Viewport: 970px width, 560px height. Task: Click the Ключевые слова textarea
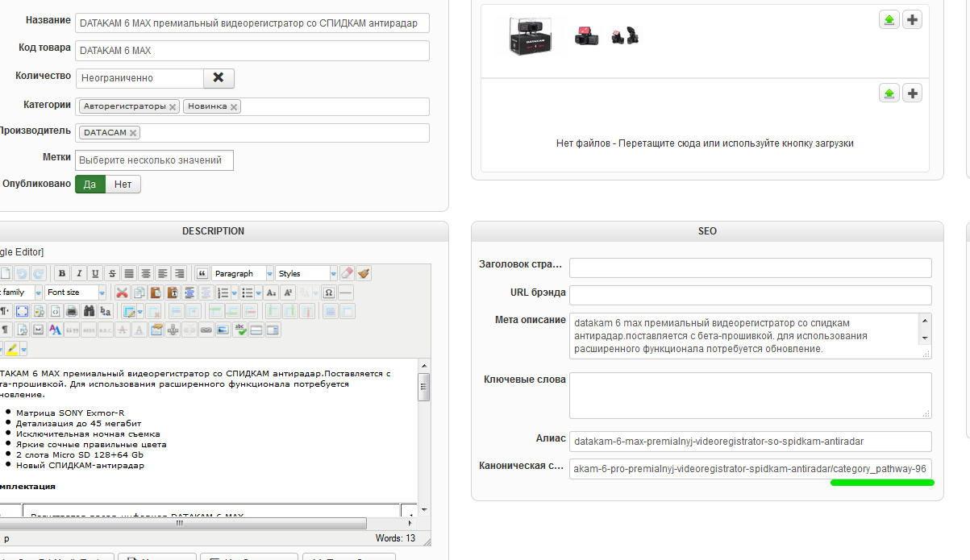click(751, 395)
